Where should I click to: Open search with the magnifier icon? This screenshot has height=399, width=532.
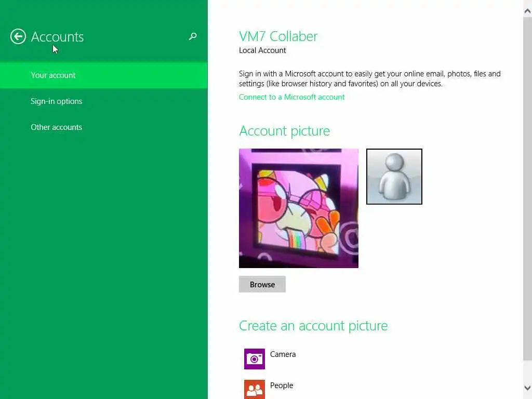(x=193, y=36)
